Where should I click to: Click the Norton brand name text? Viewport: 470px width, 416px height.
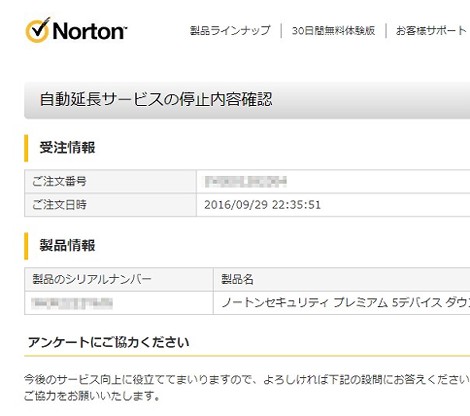[89, 31]
